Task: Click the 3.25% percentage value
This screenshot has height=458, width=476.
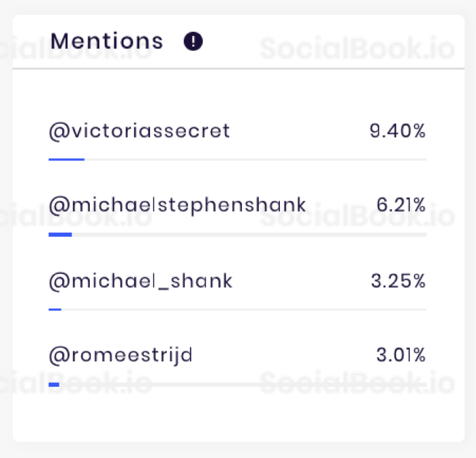Action: click(398, 281)
